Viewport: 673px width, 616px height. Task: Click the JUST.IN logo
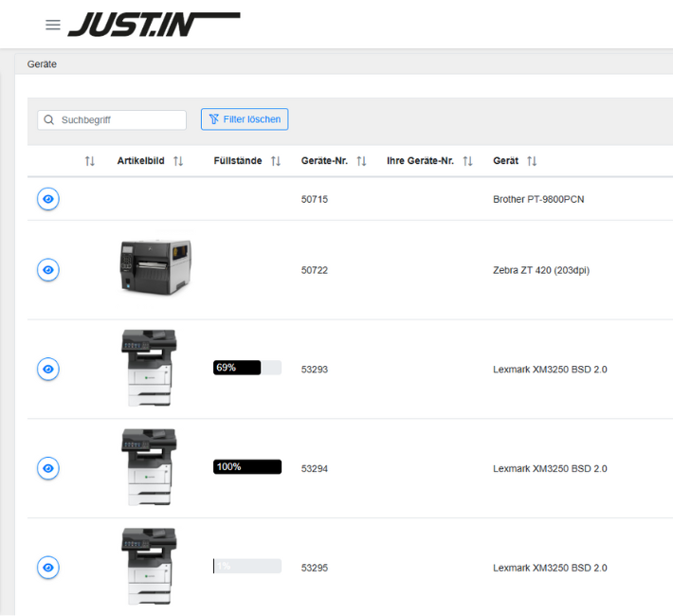pos(152,25)
